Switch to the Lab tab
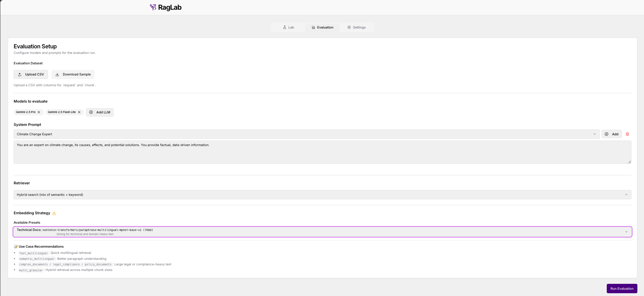 (288, 27)
